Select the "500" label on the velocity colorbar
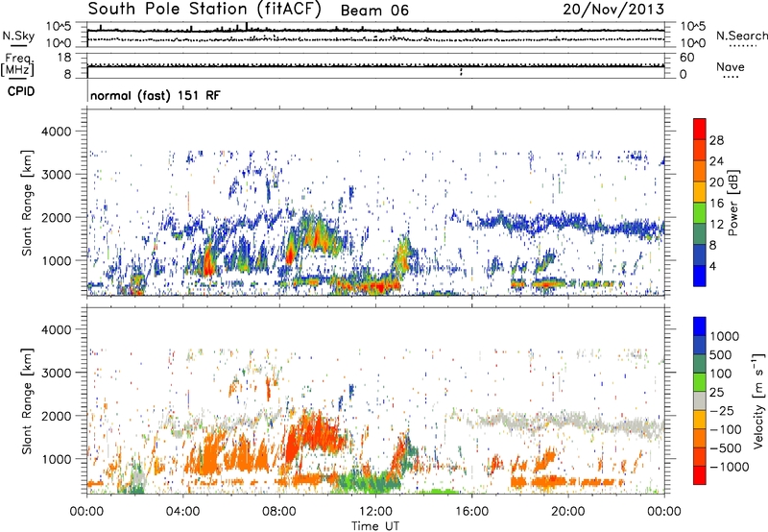 pos(721,354)
